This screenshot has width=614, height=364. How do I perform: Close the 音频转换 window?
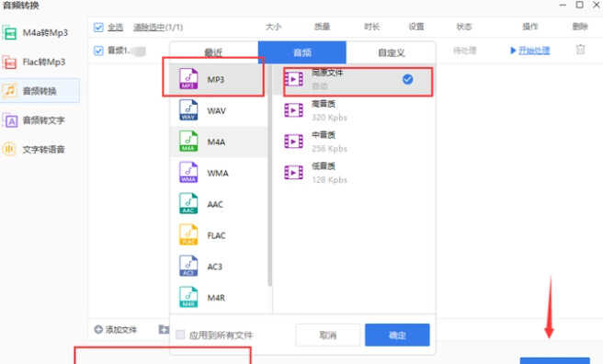(597, 5)
